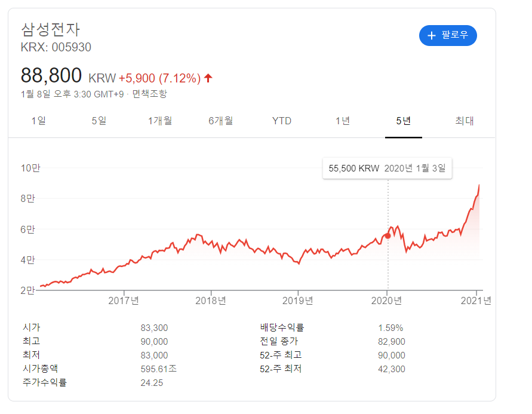Click the 주가수익률 label

pos(44,382)
